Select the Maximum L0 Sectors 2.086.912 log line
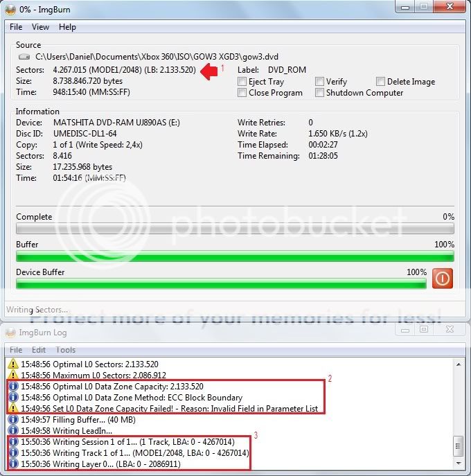 [x=94, y=376]
